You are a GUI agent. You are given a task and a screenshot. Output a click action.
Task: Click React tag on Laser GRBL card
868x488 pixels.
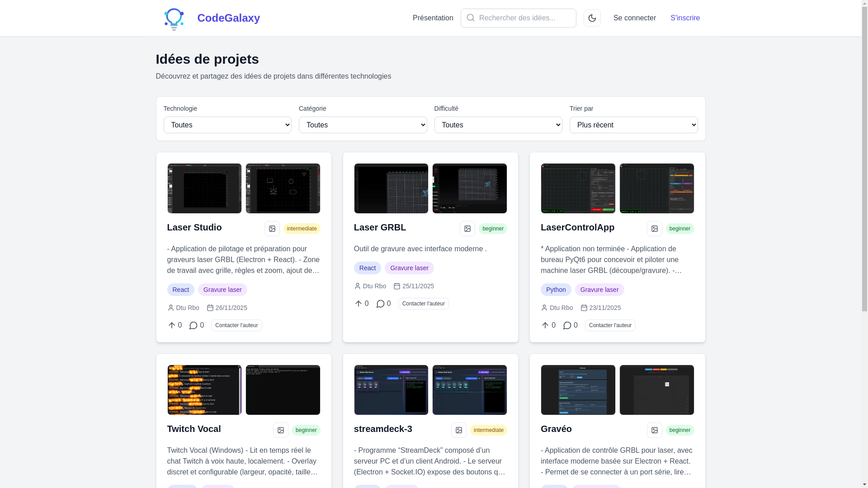point(368,268)
